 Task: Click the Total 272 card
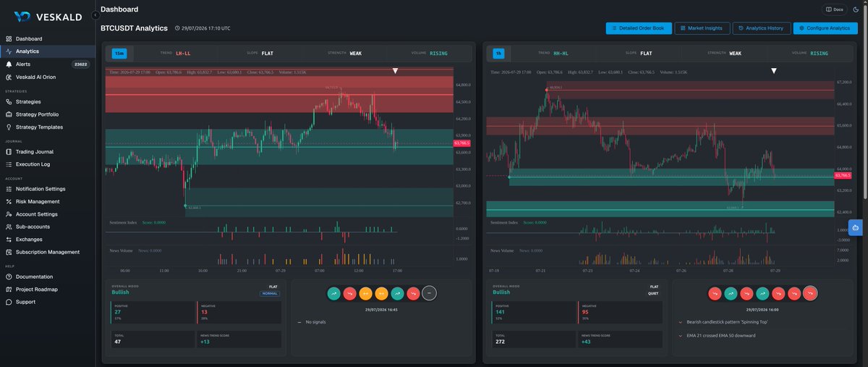tap(533, 341)
